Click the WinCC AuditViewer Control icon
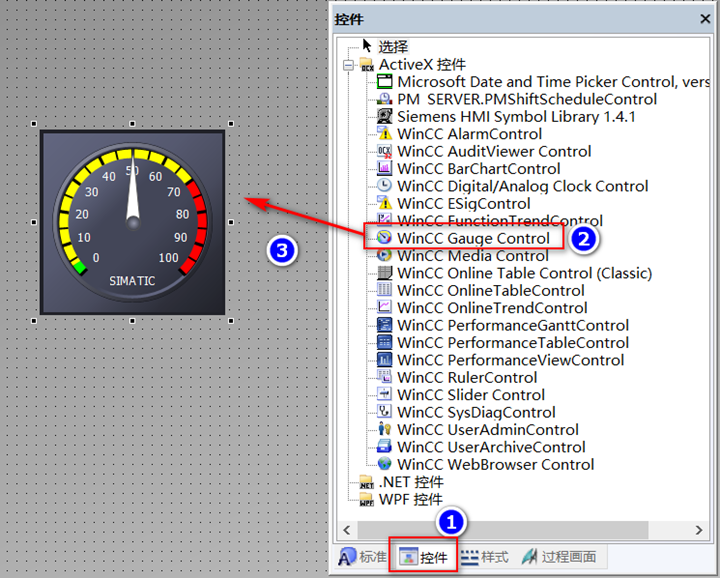This screenshot has width=720, height=578. pyautogui.click(x=384, y=151)
